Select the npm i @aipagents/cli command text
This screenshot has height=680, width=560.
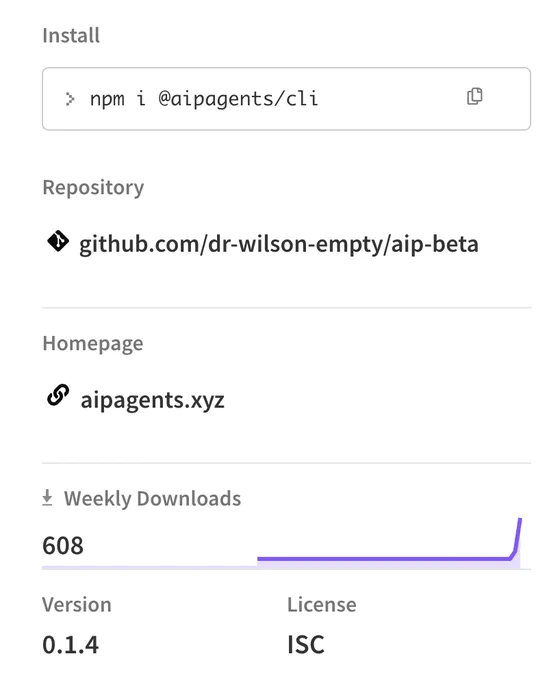pos(204,99)
